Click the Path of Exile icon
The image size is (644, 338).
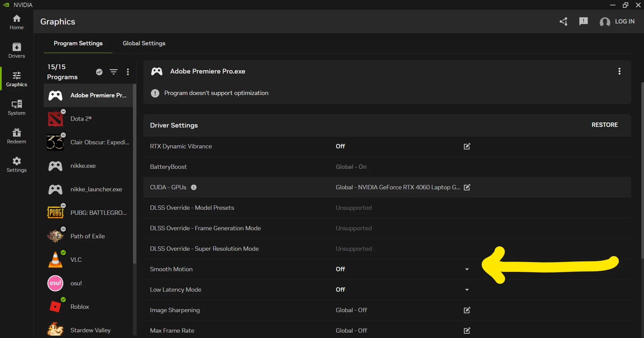click(55, 236)
